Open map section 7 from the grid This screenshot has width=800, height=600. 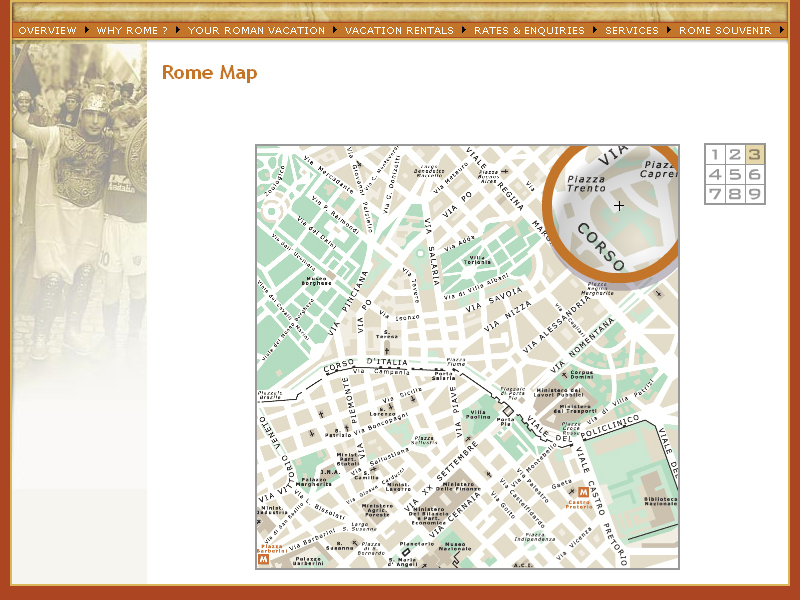(x=715, y=194)
